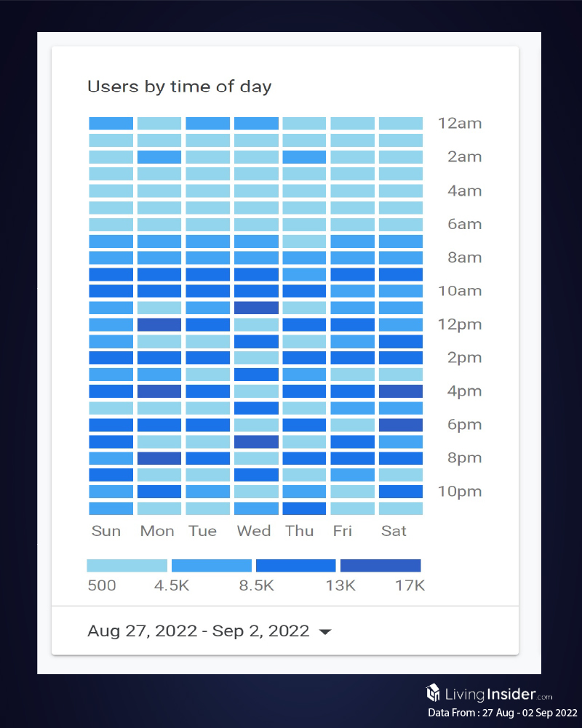
Task: Click the Aug 27 - Sep 2, 2022 date range
Action: pyautogui.click(x=198, y=631)
